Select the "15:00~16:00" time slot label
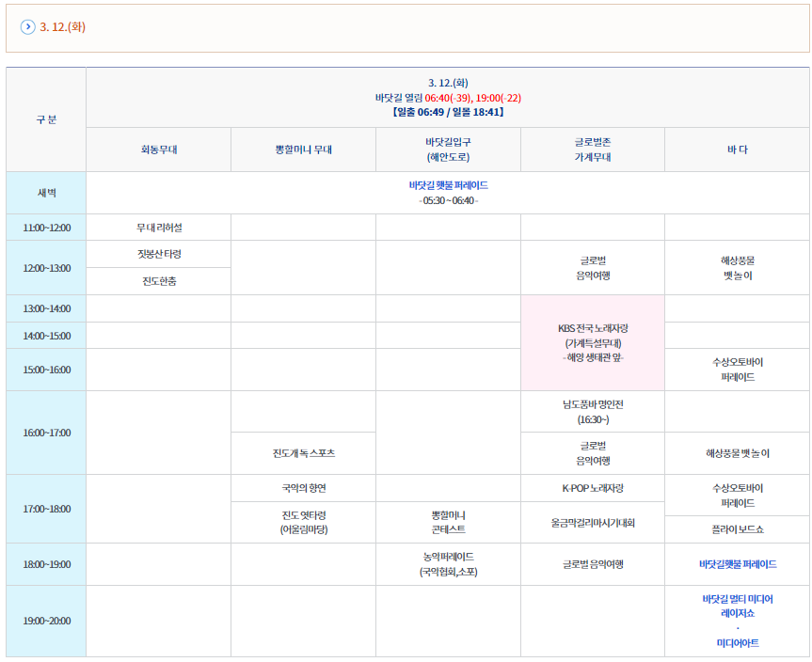 pyautogui.click(x=46, y=370)
